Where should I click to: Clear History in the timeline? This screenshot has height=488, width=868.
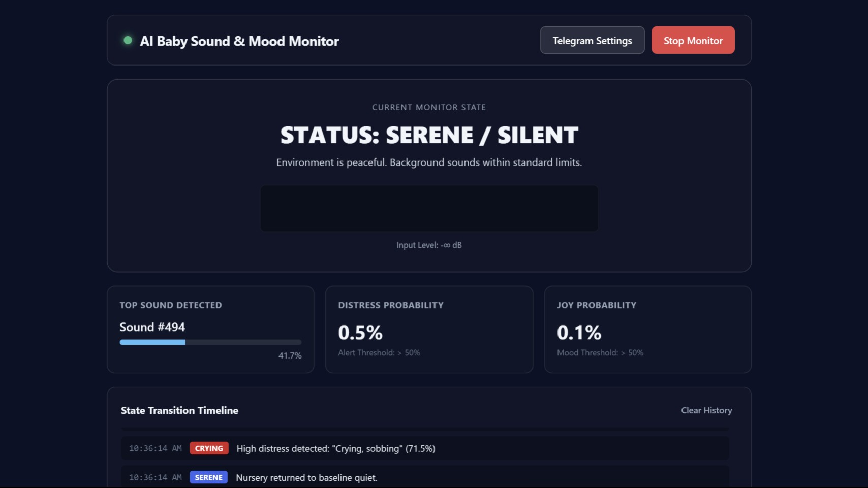click(x=706, y=410)
